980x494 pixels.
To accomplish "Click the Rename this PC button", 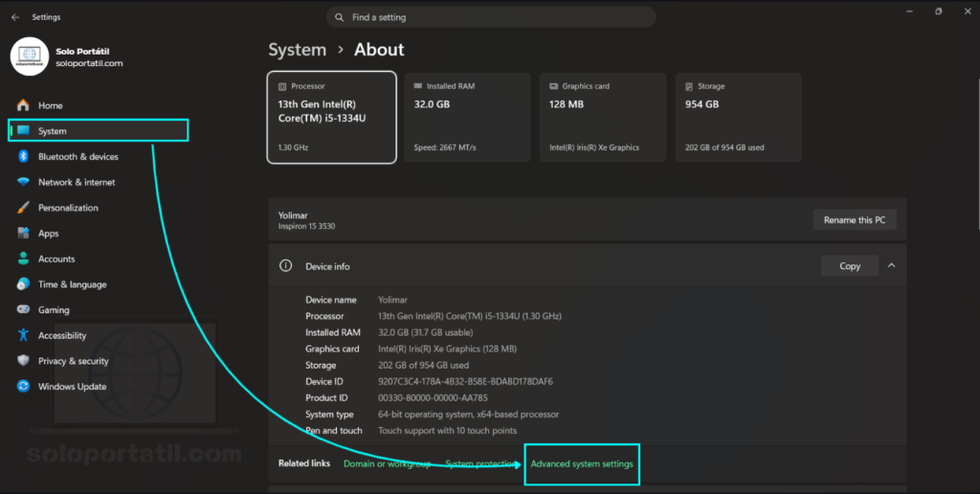I will point(855,219).
